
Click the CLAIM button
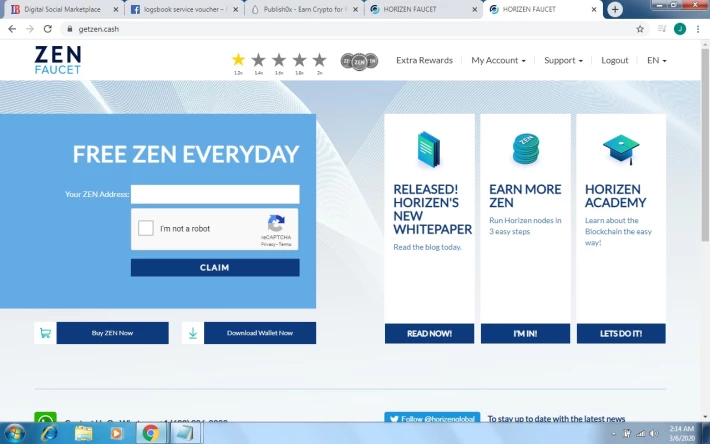click(x=215, y=267)
